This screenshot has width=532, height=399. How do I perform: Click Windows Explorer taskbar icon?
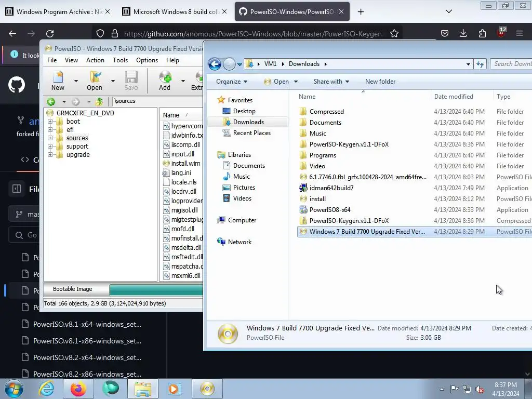(143, 389)
